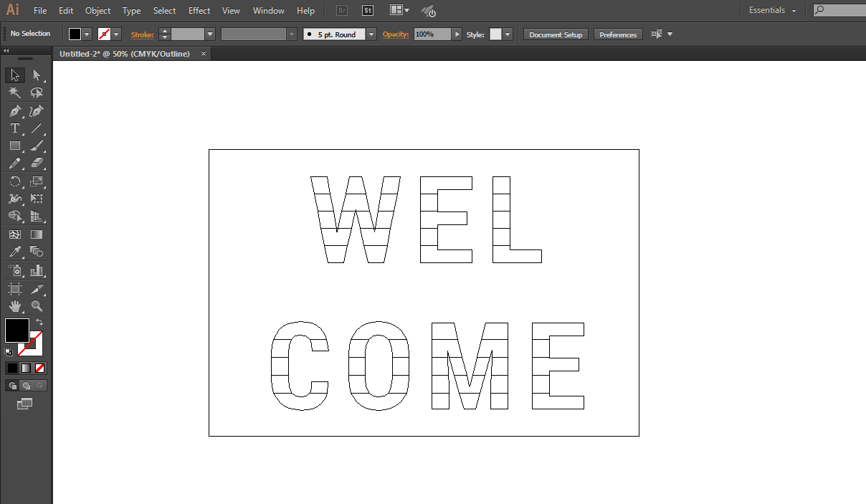The width and height of the screenshot is (866, 504).
Task: Click the Preferences button
Action: click(x=618, y=34)
